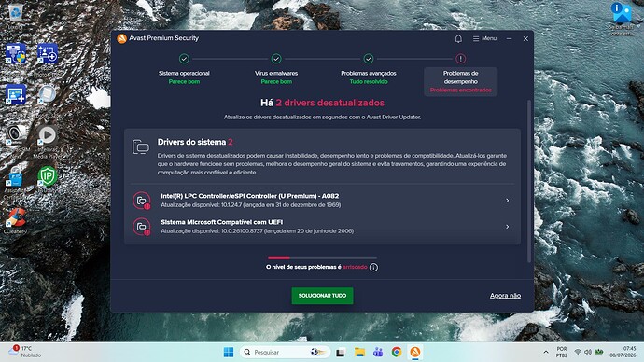The height and width of the screenshot is (362, 644).
Task: Select the Problemas avançados step
Action: pos(369,77)
